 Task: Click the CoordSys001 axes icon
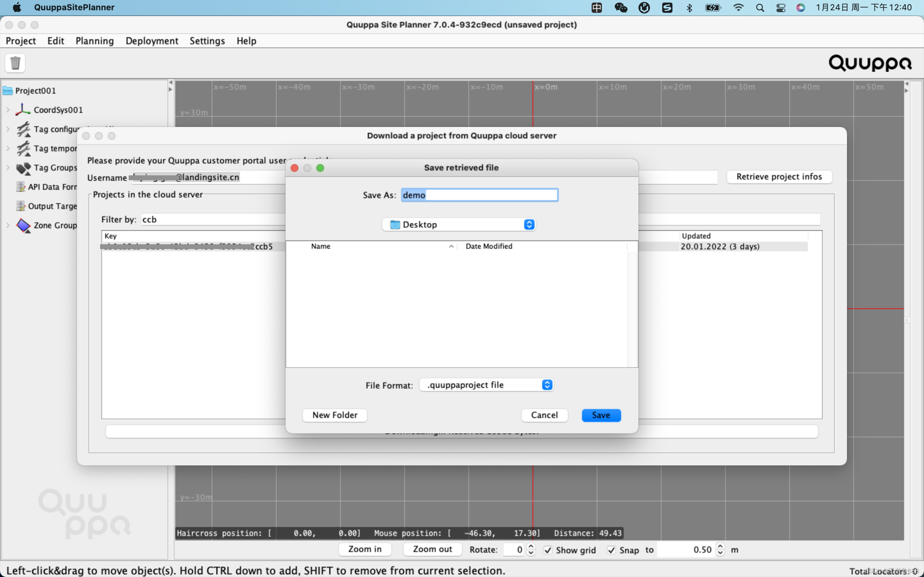(x=23, y=110)
